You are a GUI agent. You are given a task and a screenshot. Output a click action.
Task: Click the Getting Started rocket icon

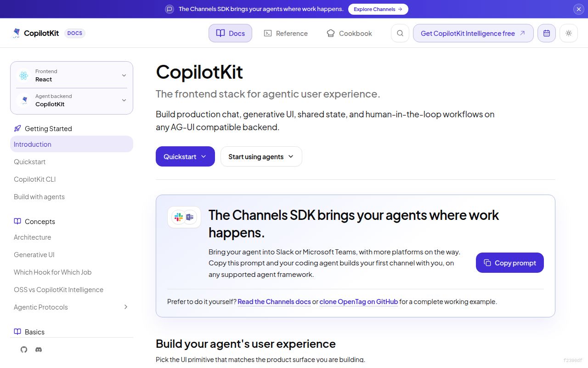pyautogui.click(x=17, y=129)
